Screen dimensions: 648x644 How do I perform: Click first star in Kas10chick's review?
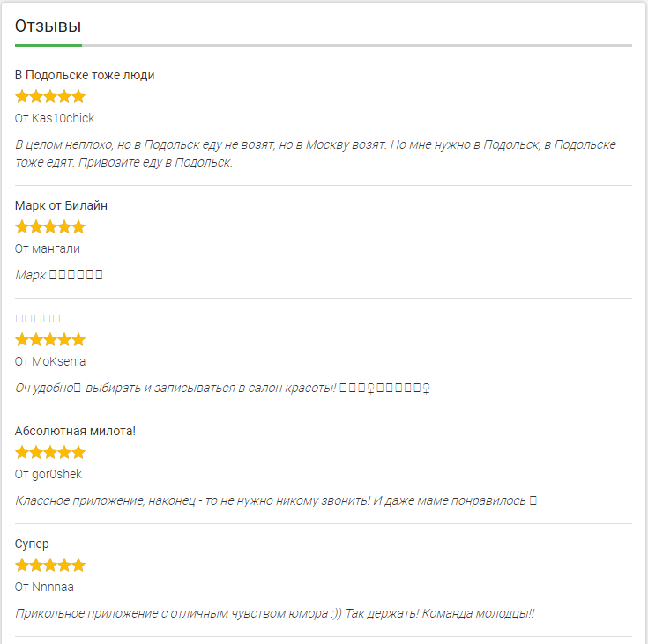(x=22, y=96)
